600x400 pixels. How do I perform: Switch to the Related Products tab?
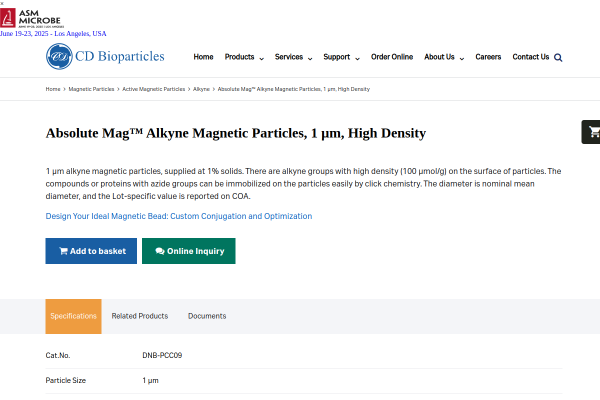pyautogui.click(x=140, y=316)
